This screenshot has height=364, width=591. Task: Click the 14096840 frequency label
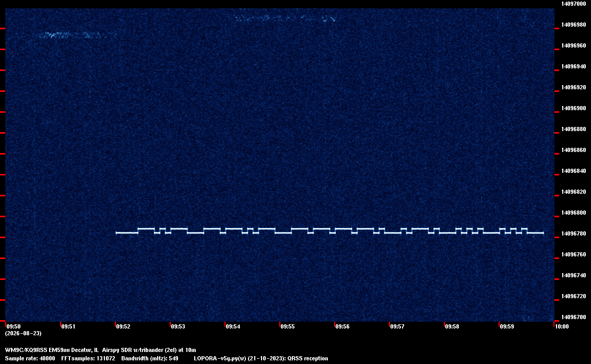click(x=573, y=171)
